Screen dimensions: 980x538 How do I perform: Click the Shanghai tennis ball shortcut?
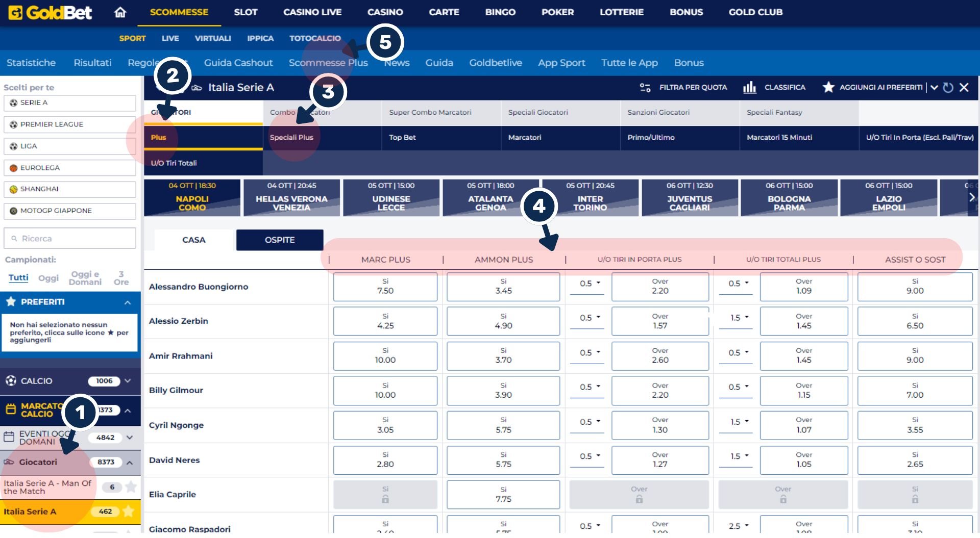14,189
